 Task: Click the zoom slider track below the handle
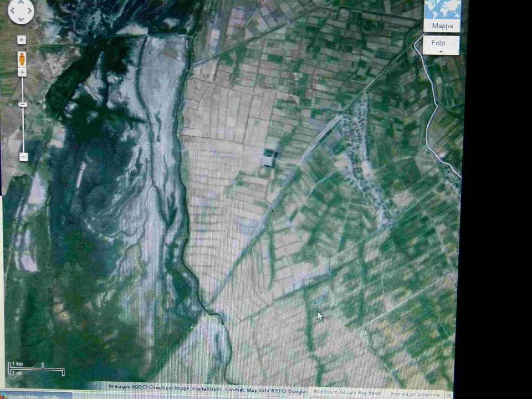pos(23,130)
